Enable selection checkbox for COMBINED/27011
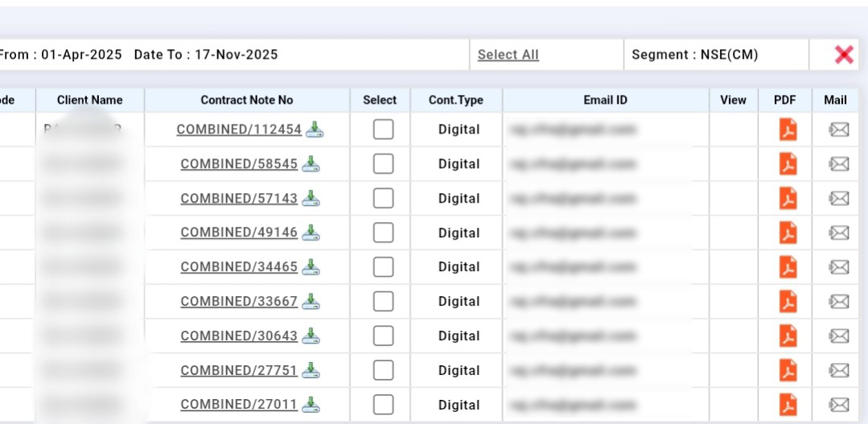Image resolution: width=868 pixels, height=424 pixels. (383, 405)
